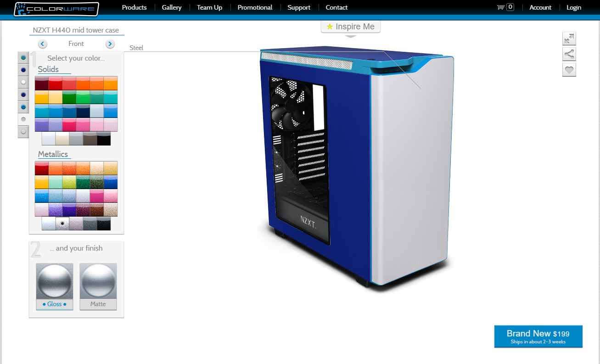Favorite this design with the heart icon
The height and width of the screenshot is (364, 600).
coord(569,70)
